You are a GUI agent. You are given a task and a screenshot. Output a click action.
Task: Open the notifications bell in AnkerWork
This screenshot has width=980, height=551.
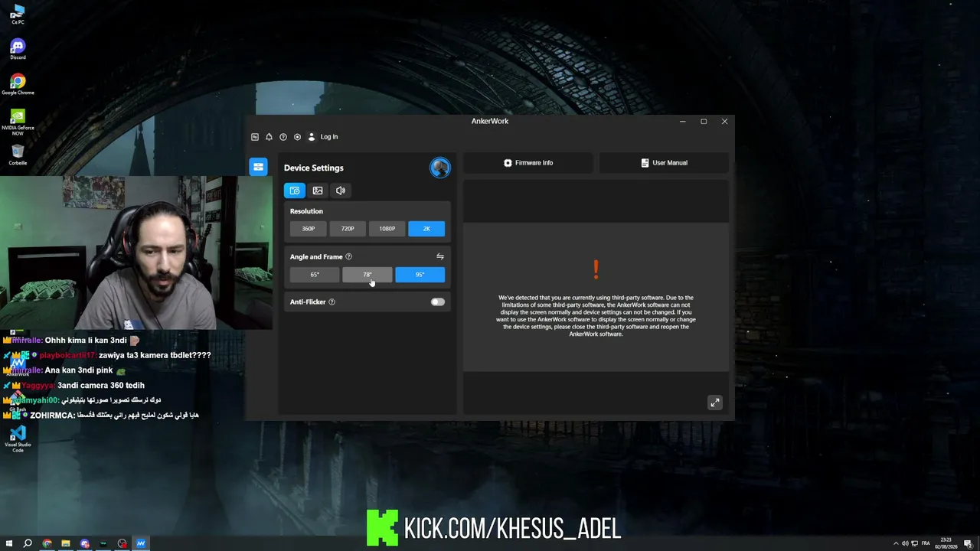pos(269,137)
